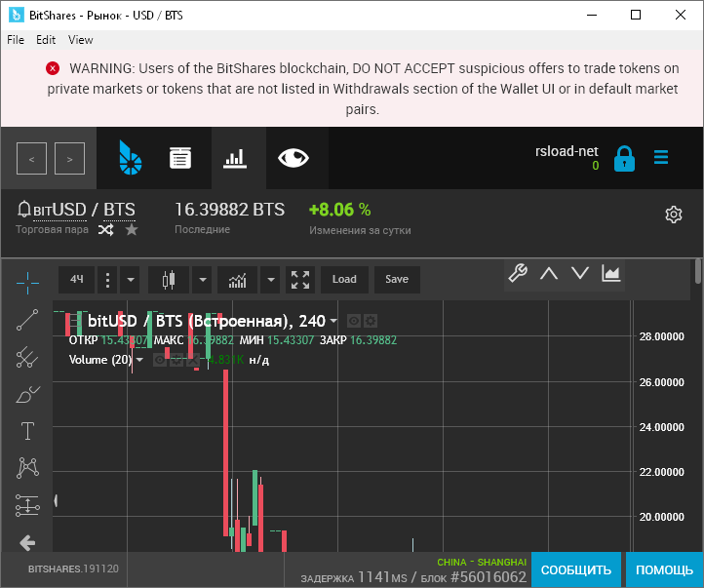Expand indicators dropdown arrow
The width and height of the screenshot is (704, 588).
271,280
